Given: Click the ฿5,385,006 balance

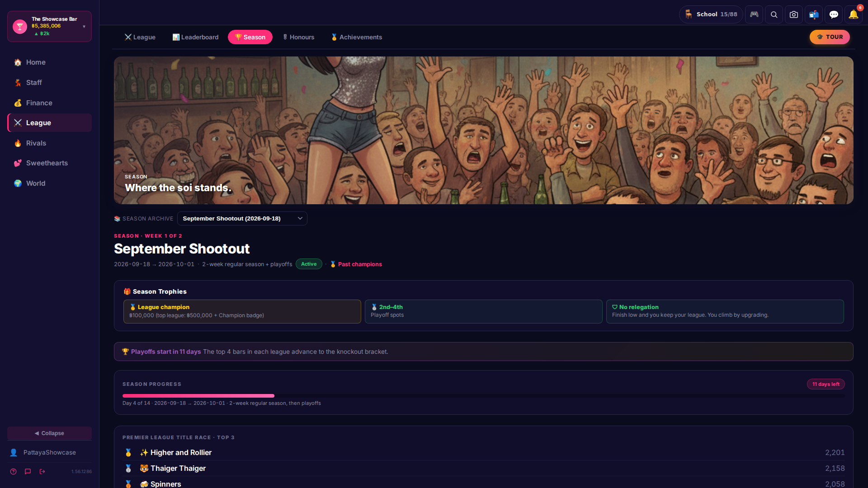Looking at the screenshot, I should pyautogui.click(x=46, y=26).
